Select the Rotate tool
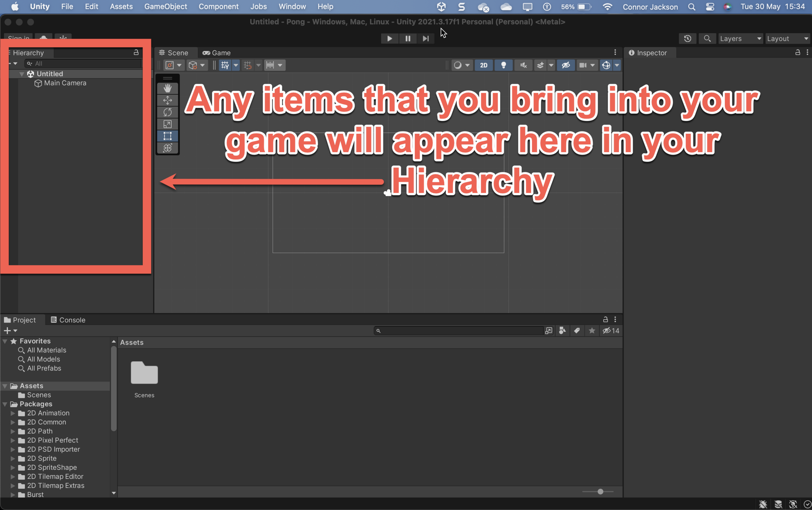This screenshot has width=812, height=510. pos(168,112)
